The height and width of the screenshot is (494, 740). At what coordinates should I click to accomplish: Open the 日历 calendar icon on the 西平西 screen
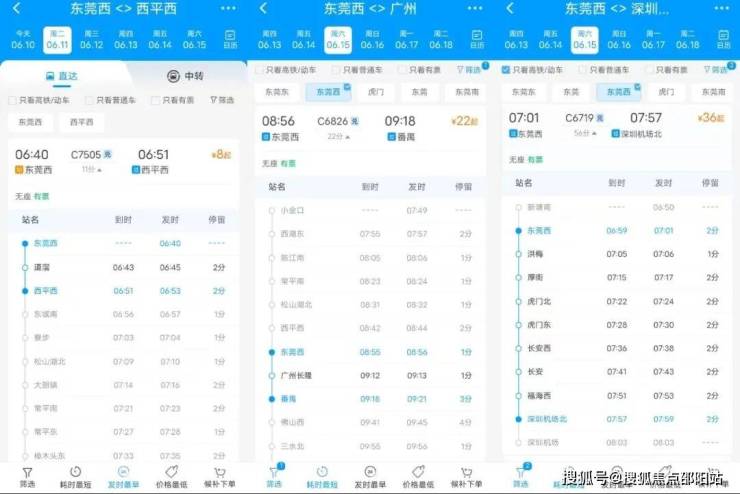pos(229,40)
